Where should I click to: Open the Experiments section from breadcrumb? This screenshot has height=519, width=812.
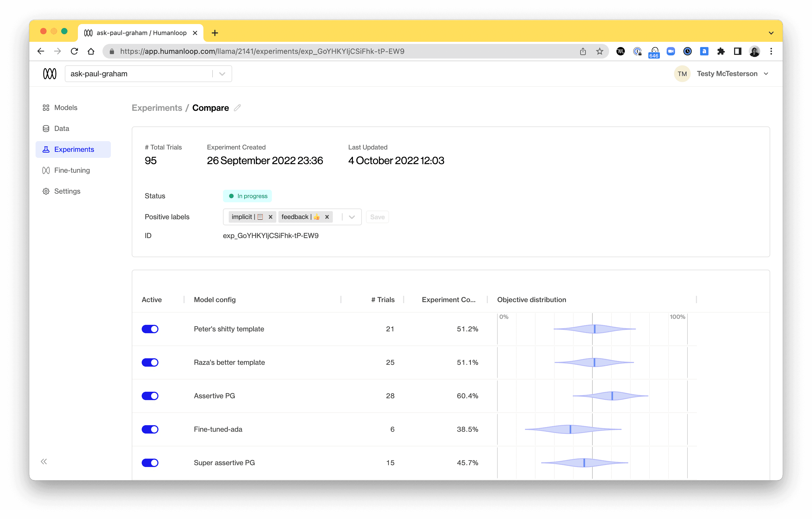(157, 108)
